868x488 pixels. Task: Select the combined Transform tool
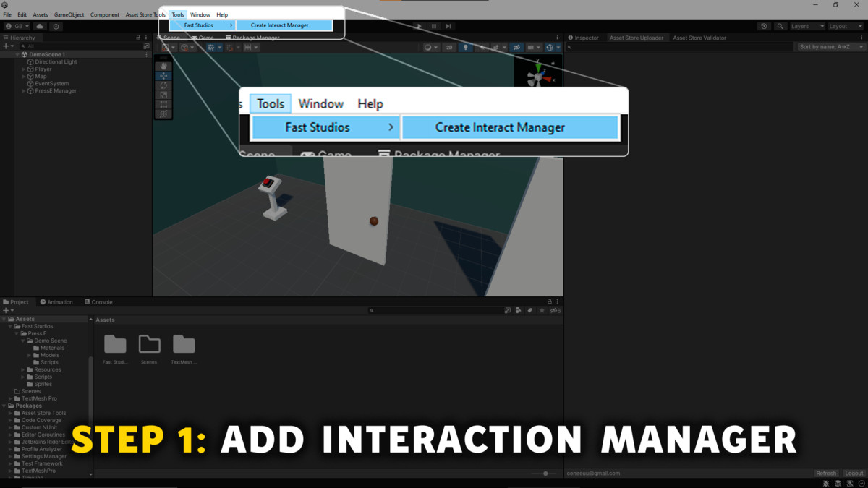pos(163,114)
